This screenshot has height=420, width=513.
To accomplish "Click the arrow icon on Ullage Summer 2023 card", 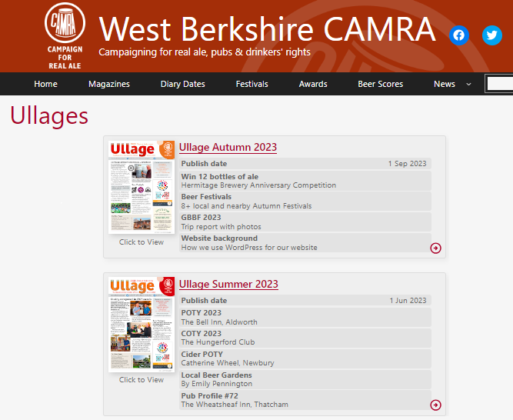I will click(435, 405).
